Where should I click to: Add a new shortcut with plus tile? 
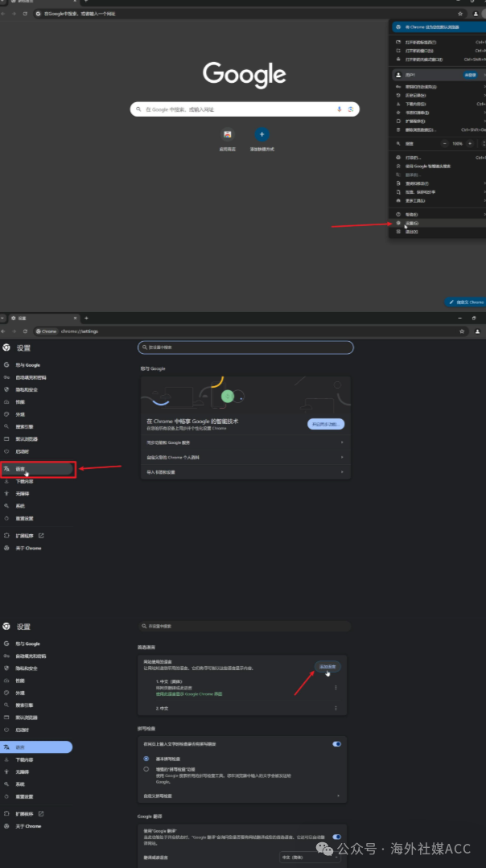(x=262, y=134)
